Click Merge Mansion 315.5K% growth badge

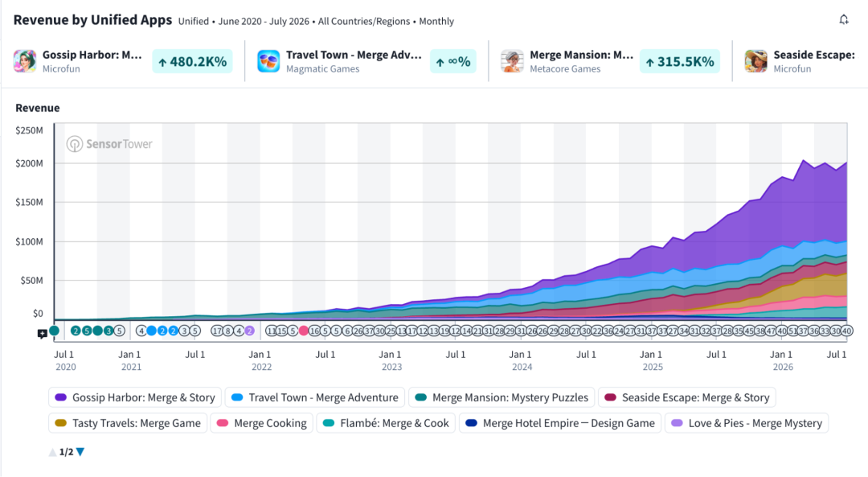tap(680, 61)
